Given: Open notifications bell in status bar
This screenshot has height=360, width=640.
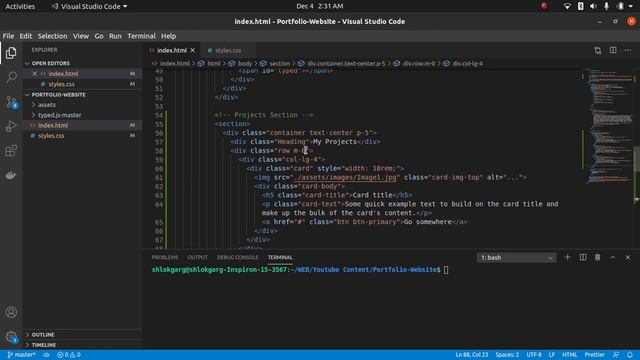Looking at the screenshot, I should [630, 355].
